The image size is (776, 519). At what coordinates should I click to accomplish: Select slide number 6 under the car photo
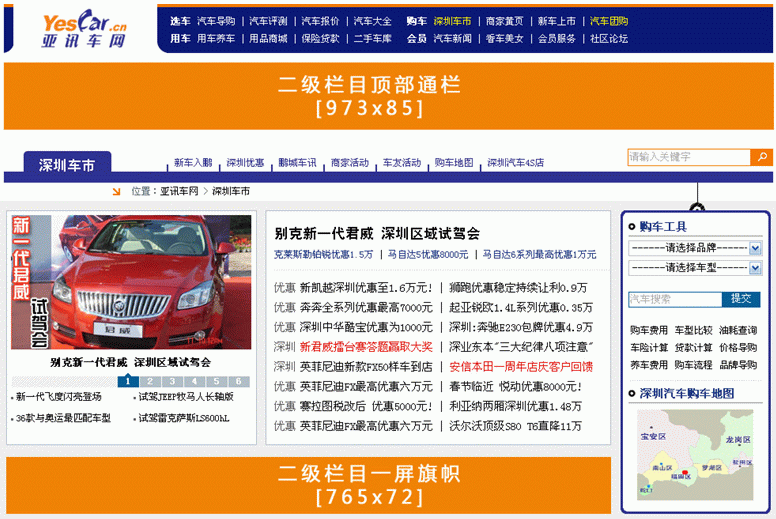pos(238,381)
